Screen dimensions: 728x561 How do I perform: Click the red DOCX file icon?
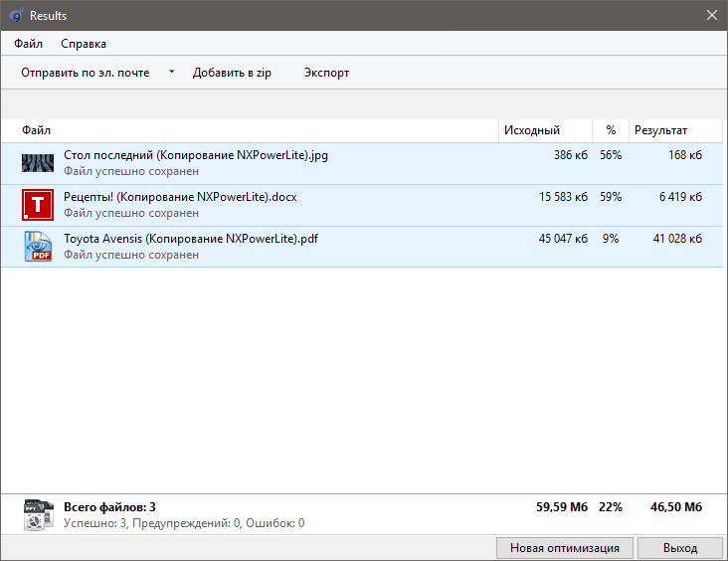click(38, 205)
